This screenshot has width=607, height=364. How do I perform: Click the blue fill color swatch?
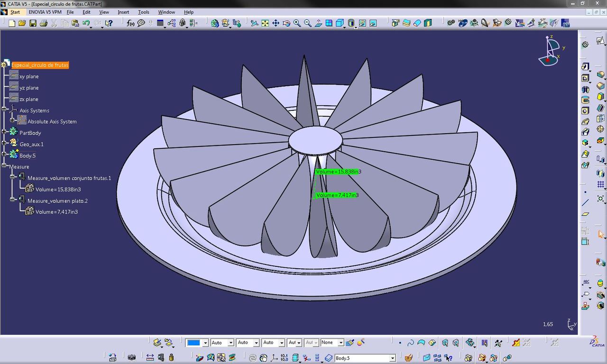[193, 342]
